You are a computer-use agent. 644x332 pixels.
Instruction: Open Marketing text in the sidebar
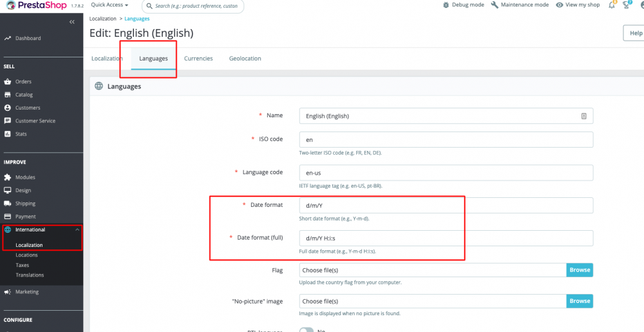click(x=27, y=292)
